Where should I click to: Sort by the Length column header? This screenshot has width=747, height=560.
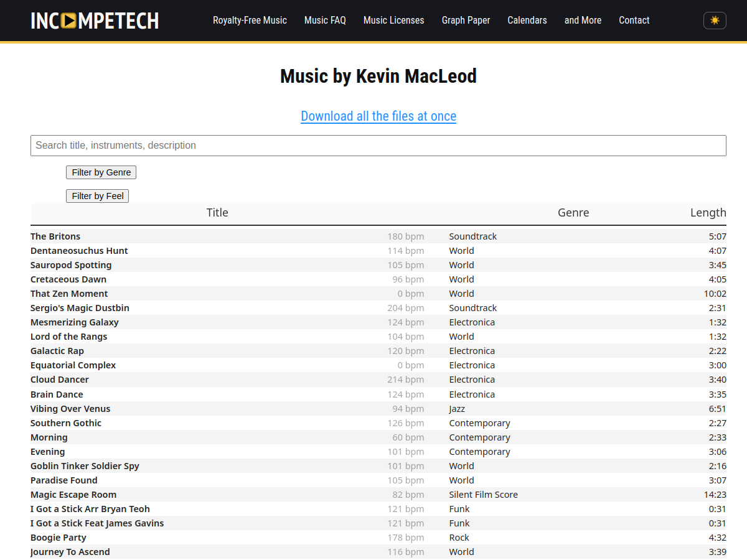point(708,213)
